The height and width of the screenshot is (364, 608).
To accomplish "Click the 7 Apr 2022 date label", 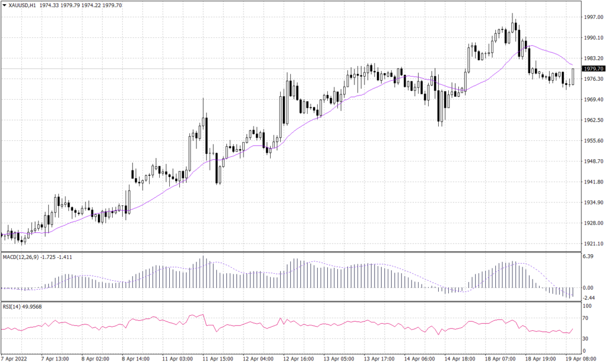I will [15, 359].
